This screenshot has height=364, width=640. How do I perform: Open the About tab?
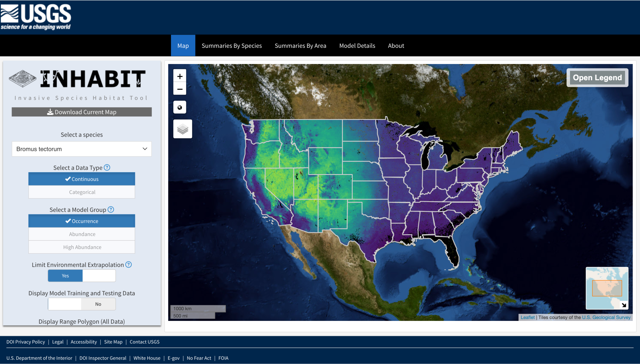pos(396,46)
